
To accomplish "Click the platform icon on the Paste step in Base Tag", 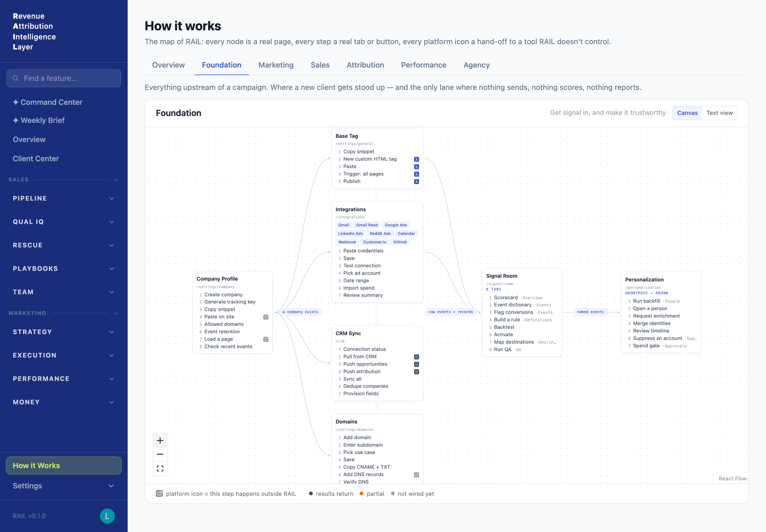I will [416, 167].
